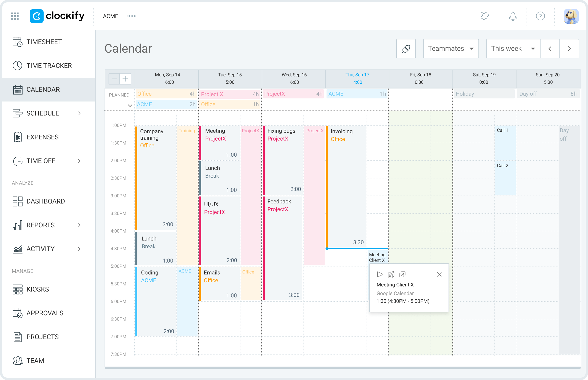Zoom in the calendar with plus button

[125, 79]
